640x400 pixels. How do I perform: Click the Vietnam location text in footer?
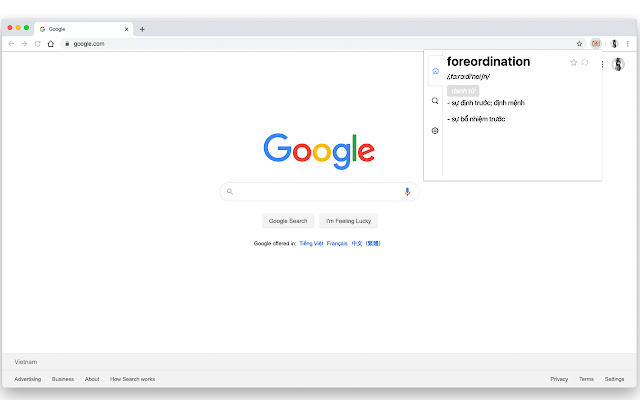click(26, 362)
